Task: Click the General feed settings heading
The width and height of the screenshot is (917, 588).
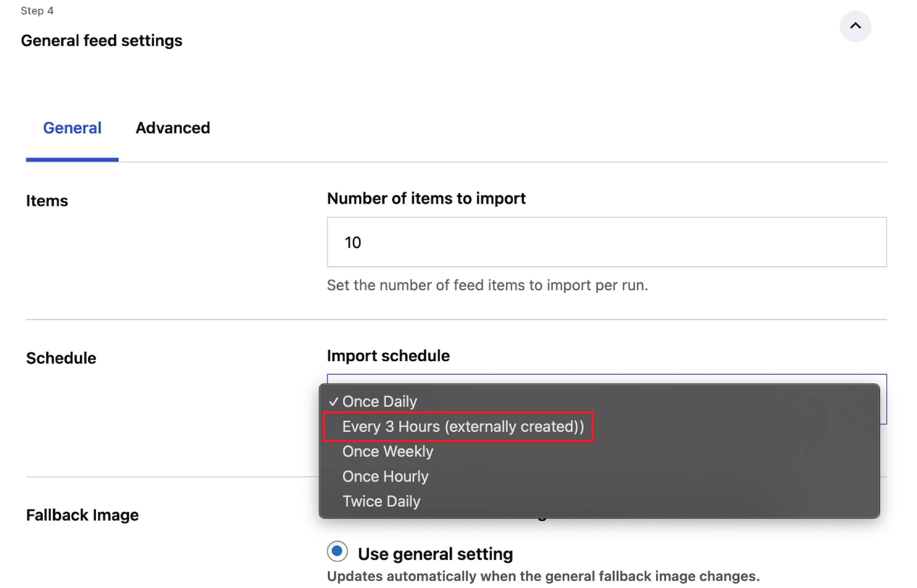Action: (x=101, y=40)
